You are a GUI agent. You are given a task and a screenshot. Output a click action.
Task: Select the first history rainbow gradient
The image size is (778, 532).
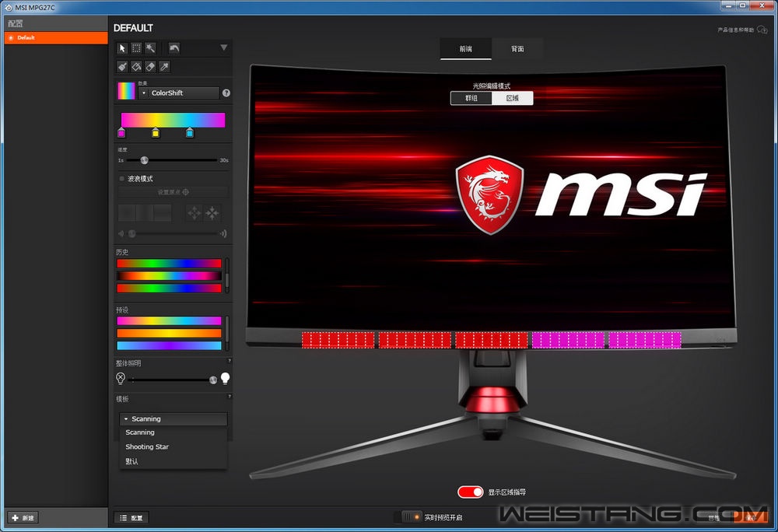[169, 263]
